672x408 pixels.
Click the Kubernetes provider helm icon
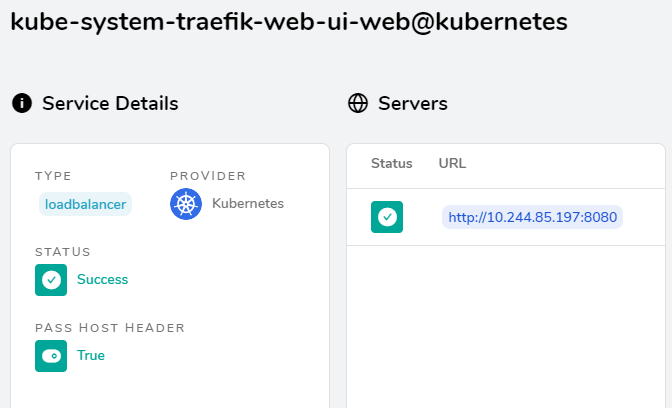point(186,204)
